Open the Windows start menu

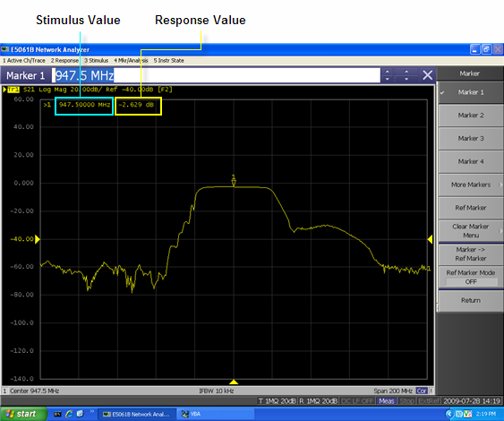click(x=23, y=414)
